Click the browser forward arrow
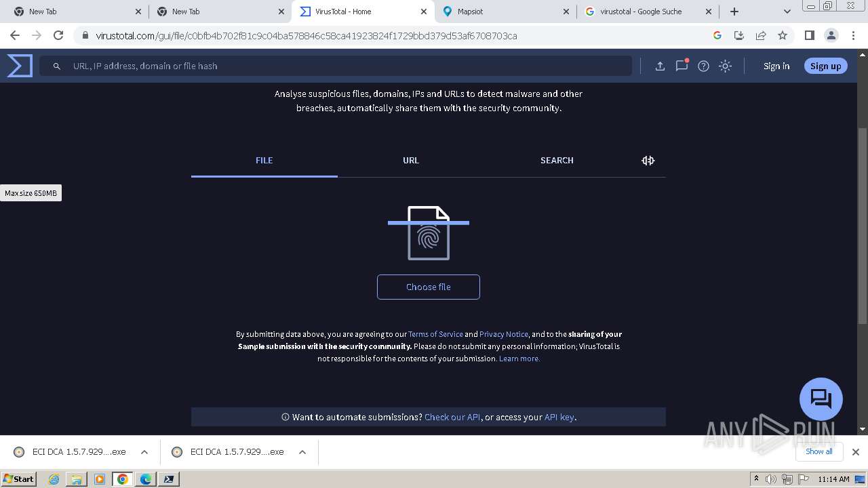Screen dimensions: 868x488 pyautogui.click(x=37, y=35)
